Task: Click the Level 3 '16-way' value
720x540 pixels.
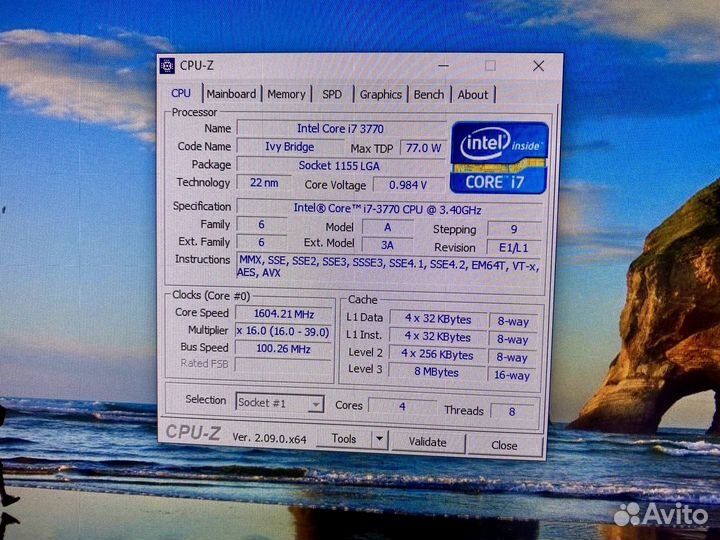Action: [512, 375]
